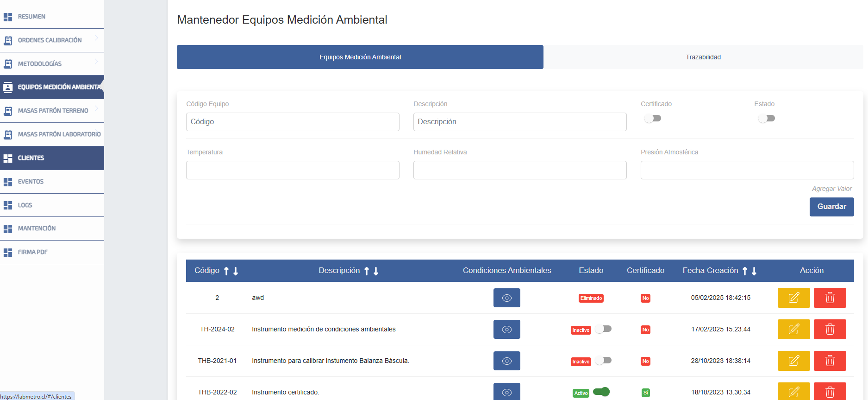Activate THB-2021-01 via its Estado switch
Image resolution: width=868 pixels, height=400 pixels.
604,361
